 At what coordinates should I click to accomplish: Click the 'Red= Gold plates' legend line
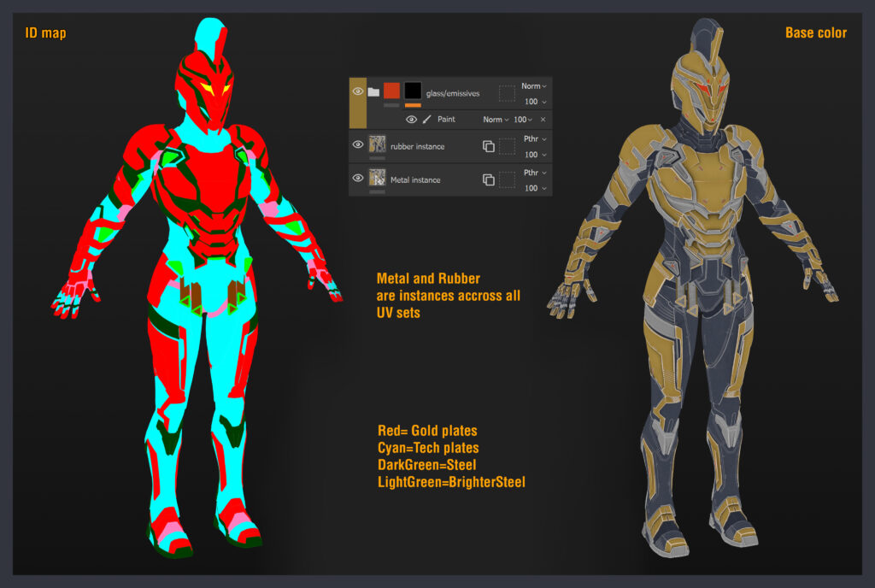click(427, 431)
